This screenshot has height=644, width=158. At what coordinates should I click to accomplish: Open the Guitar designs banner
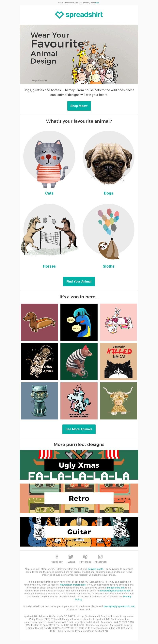click(79, 532)
